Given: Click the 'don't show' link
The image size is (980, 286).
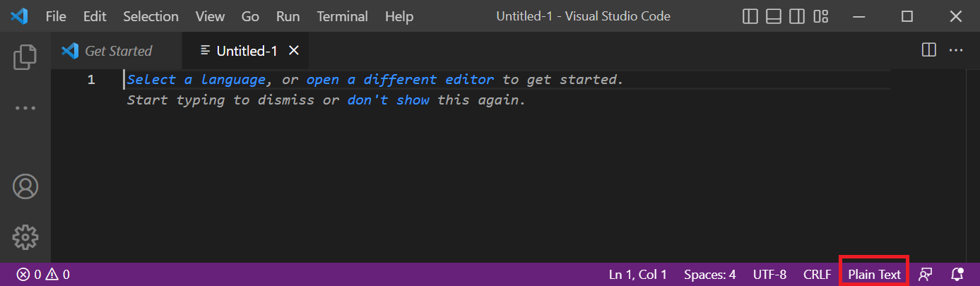Looking at the screenshot, I should point(388,100).
